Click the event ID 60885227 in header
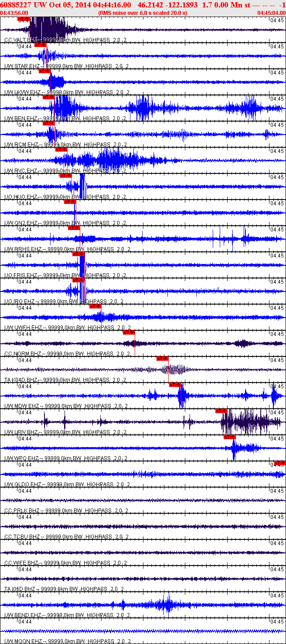Screen dimensions: 286x644 [x=16, y=5]
